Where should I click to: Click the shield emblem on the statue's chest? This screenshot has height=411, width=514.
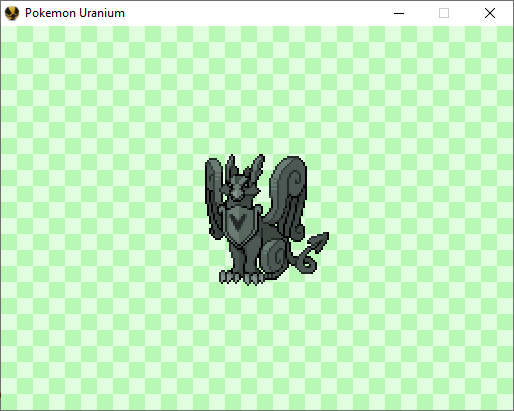pos(239,225)
